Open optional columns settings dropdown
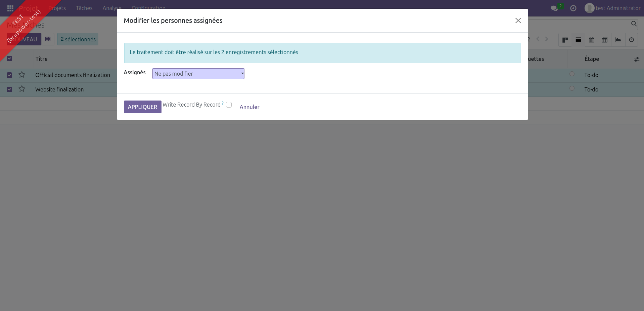 pos(636,59)
